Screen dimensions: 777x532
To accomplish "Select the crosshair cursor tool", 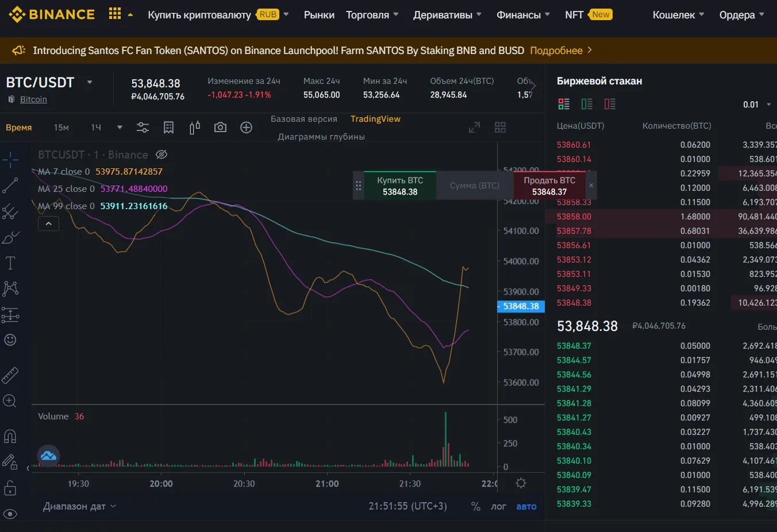I will [10, 160].
